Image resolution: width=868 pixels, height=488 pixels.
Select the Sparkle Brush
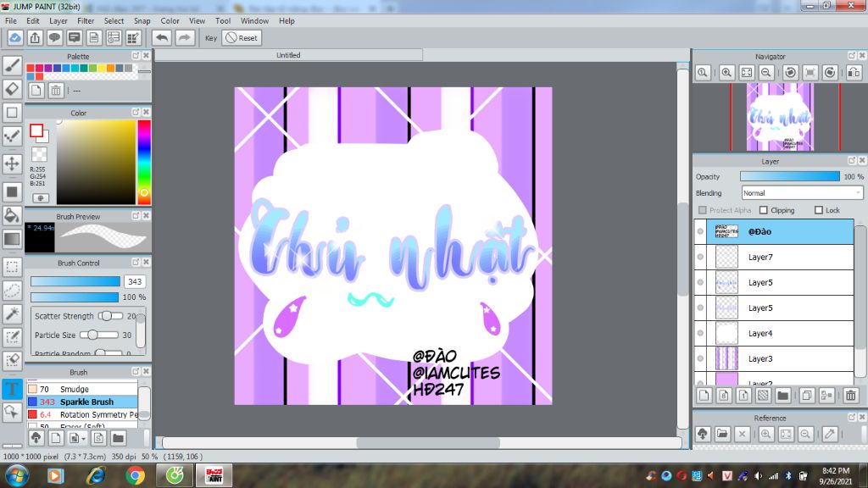coord(82,402)
